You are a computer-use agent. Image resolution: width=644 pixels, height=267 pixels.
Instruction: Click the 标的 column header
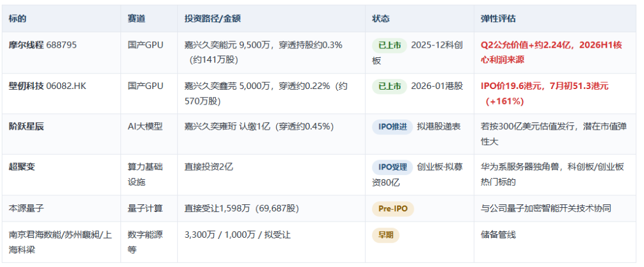(61, 19)
